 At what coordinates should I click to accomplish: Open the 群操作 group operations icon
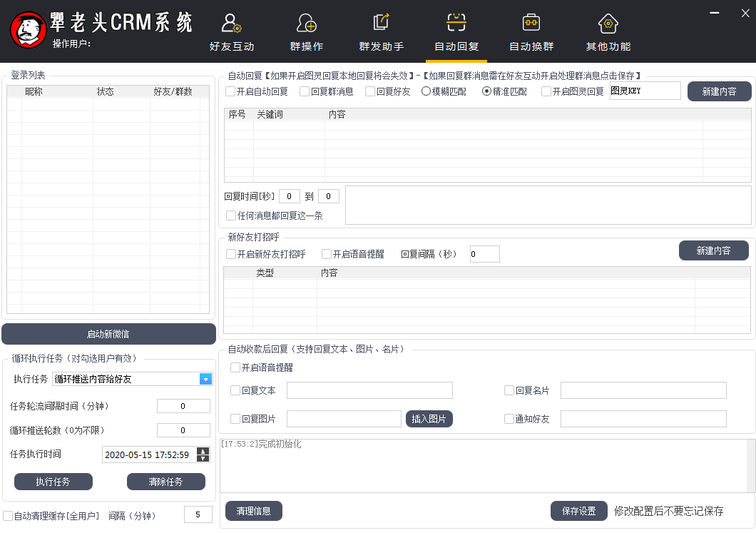click(307, 24)
